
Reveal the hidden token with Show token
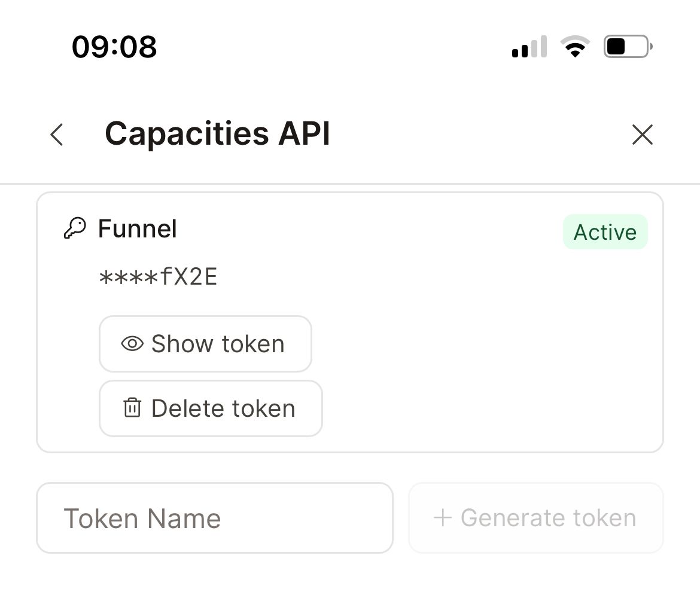click(x=205, y=343)
